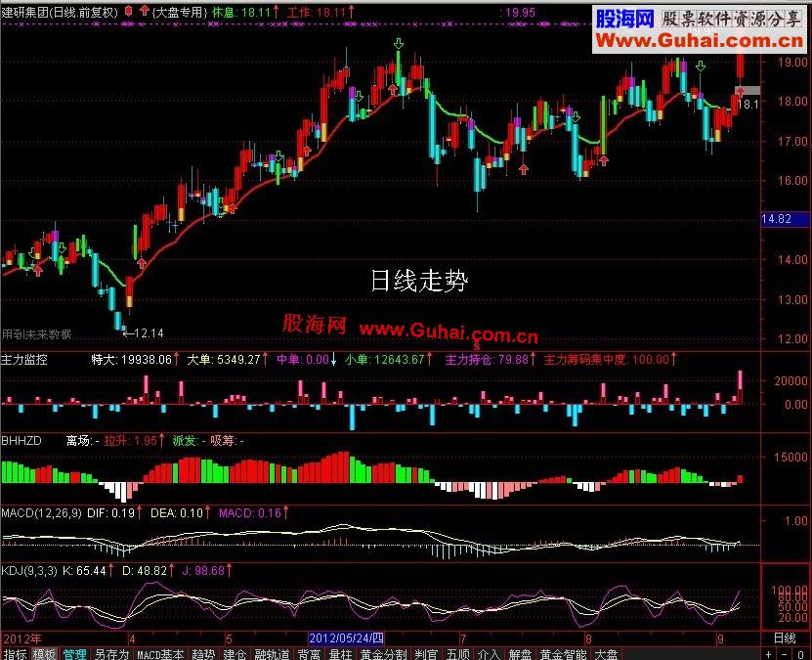Click the www.Guhai.com.cn link in banner

click(699, 40)
